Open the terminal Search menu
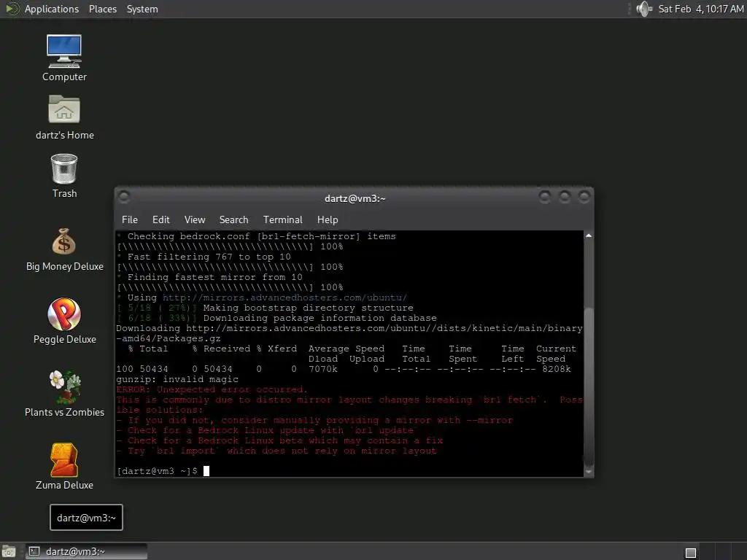Screen dimensions: 747x560 pyautogui.click(x=233, y=219)
